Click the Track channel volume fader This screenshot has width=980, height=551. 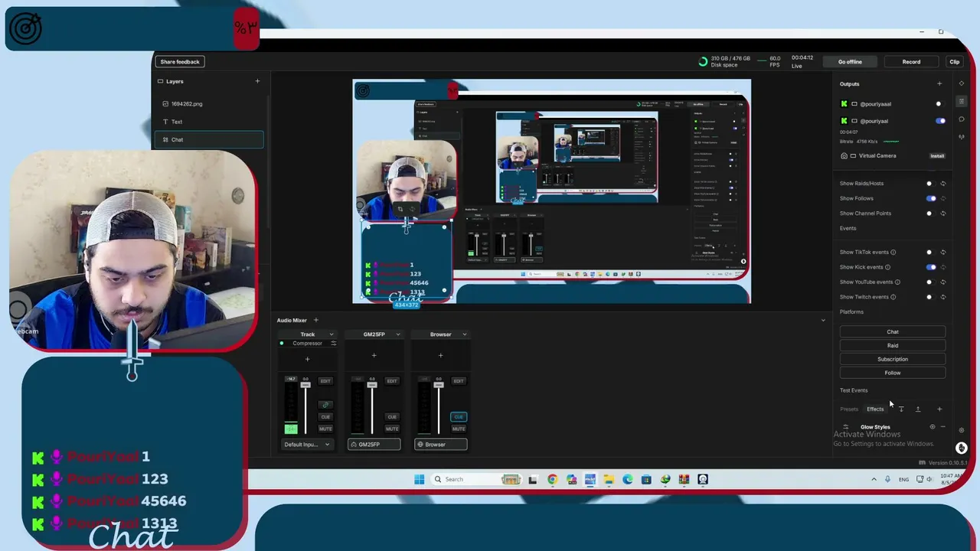coord(305,384)
